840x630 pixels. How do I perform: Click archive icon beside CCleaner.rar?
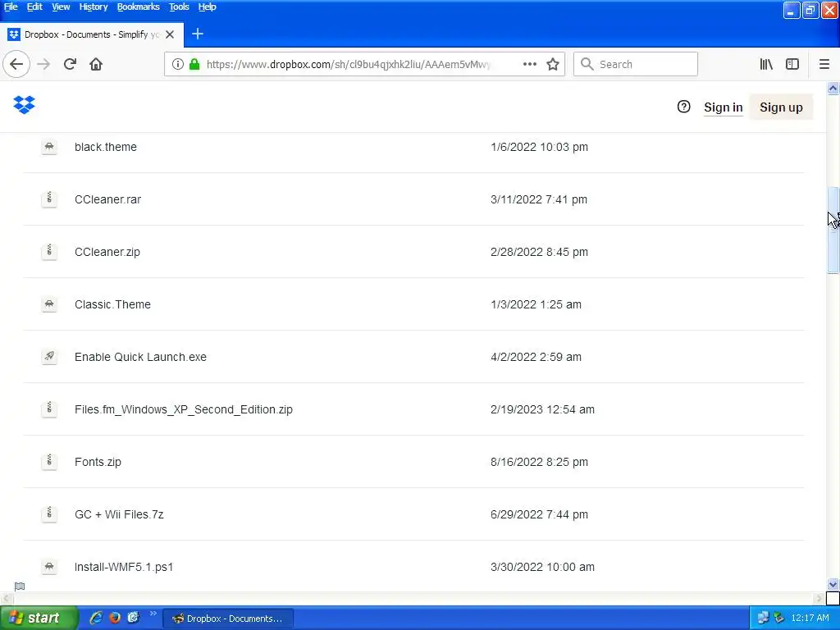tap(49, 199)
